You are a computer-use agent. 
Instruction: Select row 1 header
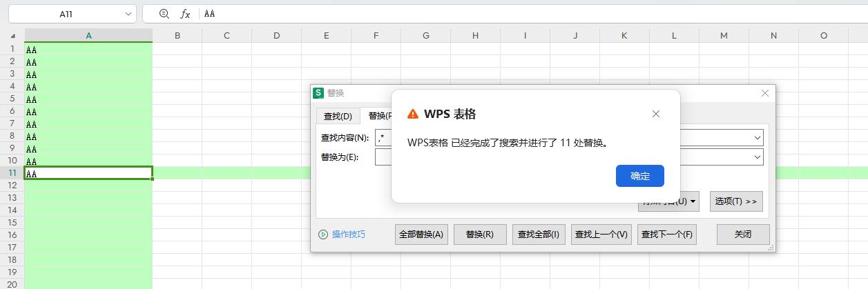[12, 49]
